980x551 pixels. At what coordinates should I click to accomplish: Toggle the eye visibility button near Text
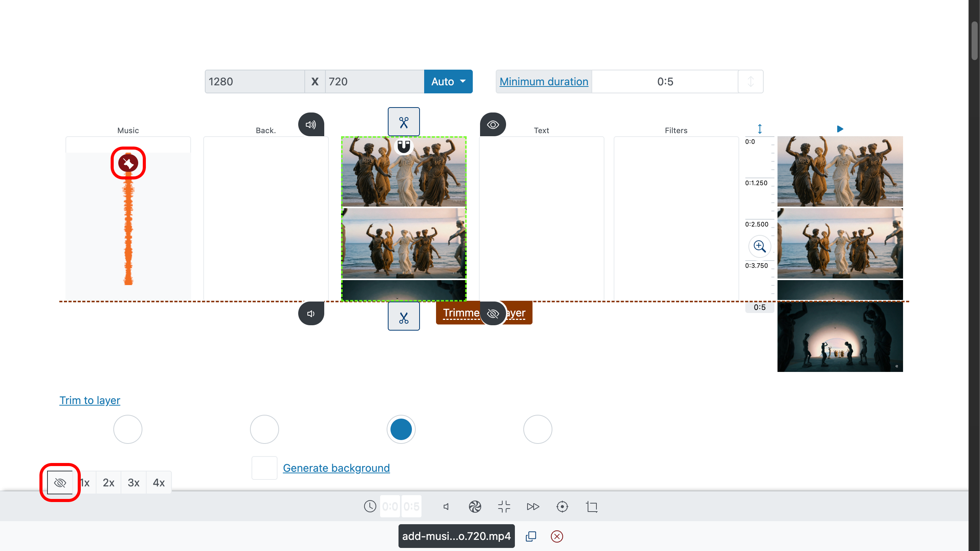coord(493,125)
